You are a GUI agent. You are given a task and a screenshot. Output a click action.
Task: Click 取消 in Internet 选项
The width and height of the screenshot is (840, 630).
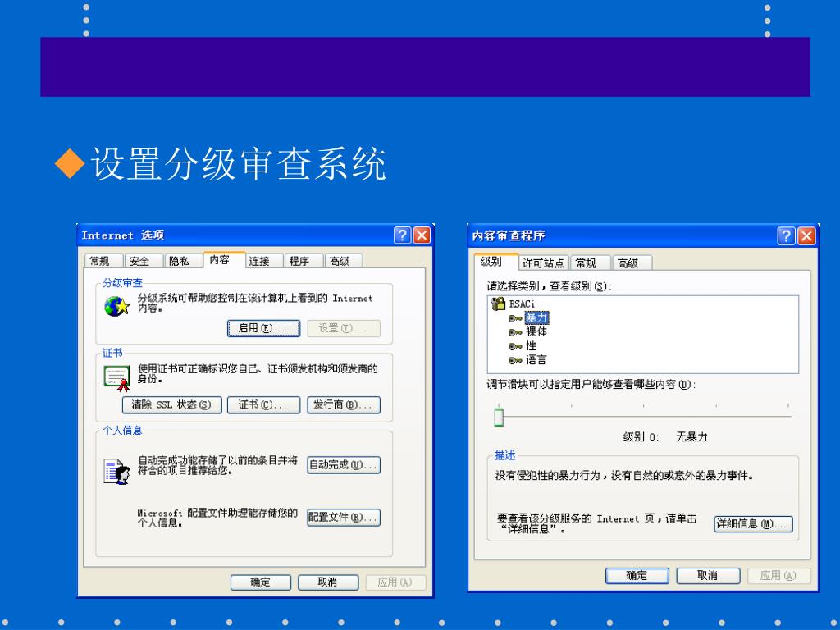[x=328, y=582]
